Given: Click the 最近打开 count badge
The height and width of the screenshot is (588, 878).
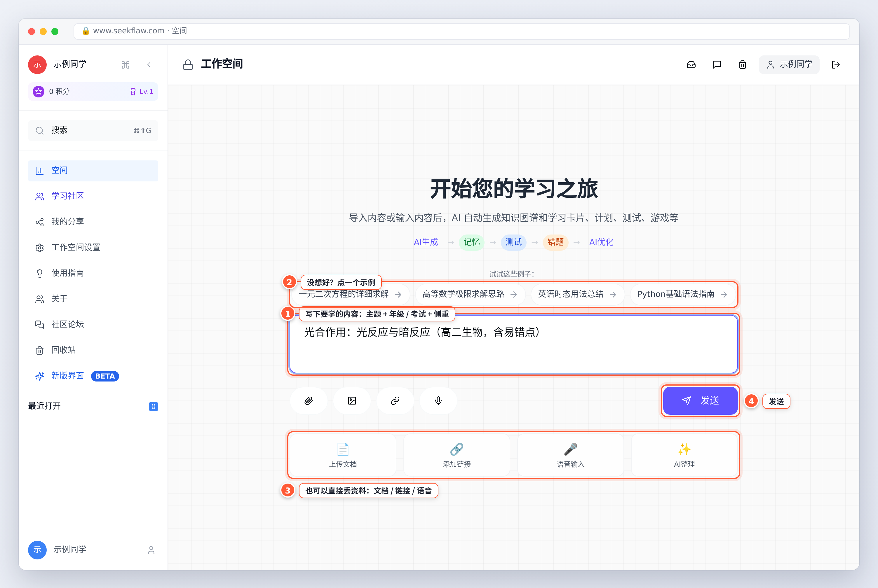Looking at the screenshot, I should [x=153, y=407].
